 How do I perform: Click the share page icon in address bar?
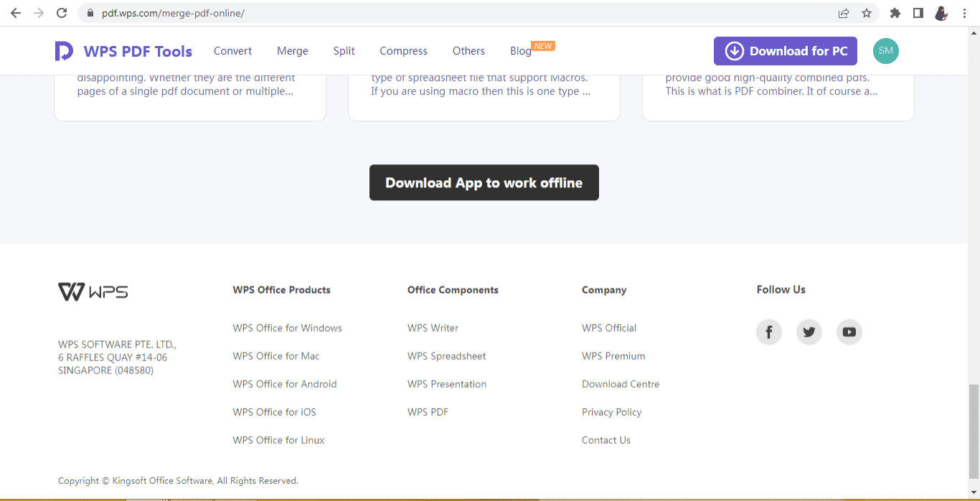coord(844,13)
